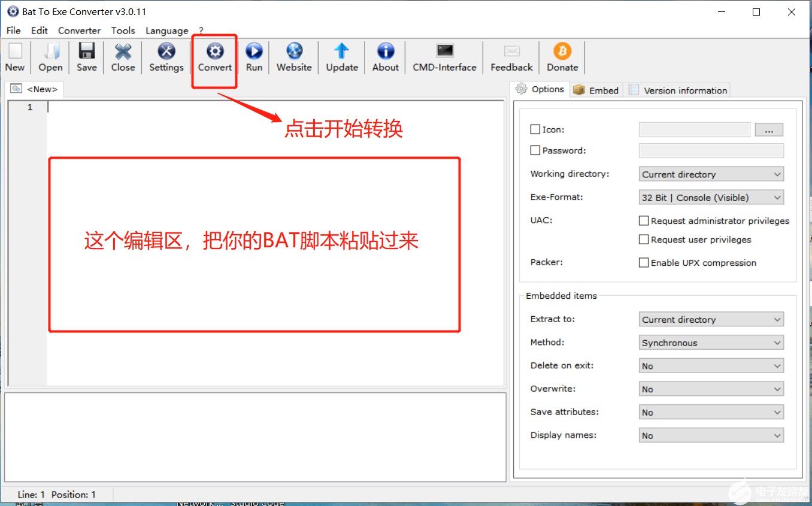This screenshot has width=812, height=506.
Task: Open the Overwrite dropdown
Action: 711,389
